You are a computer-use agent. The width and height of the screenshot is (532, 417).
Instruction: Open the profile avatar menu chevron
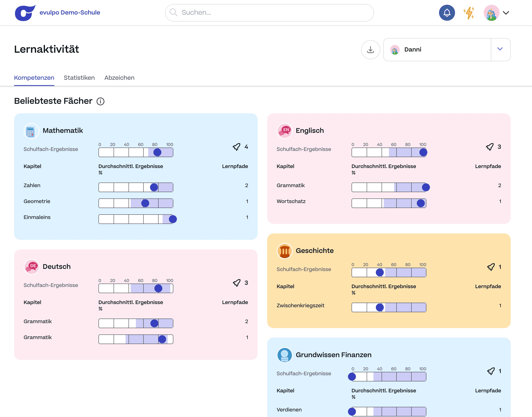(x=506, y=13)
